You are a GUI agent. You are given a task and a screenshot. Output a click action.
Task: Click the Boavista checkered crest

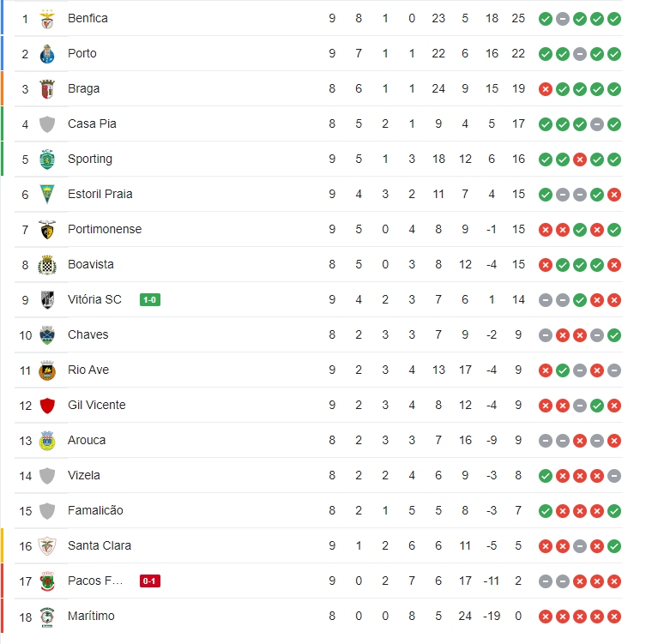(47, 264)
